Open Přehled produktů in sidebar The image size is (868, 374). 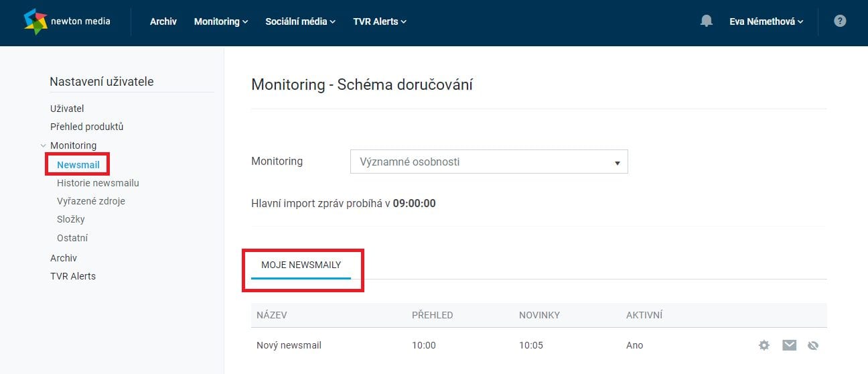[87, 126]
